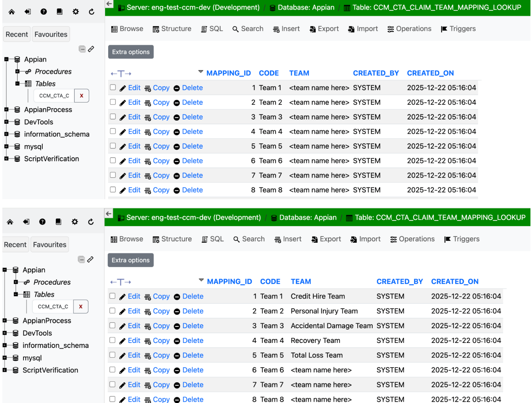The image size is (532, 403).
Task: Click Extra options button in the top panel
Action: point(131,52)
